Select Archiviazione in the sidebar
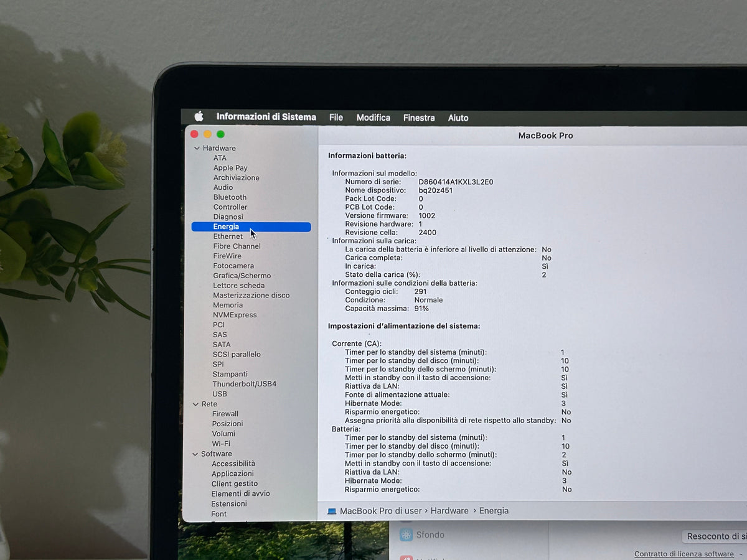The width and height of the screenshot is (747, 560). tap(236, 177)
